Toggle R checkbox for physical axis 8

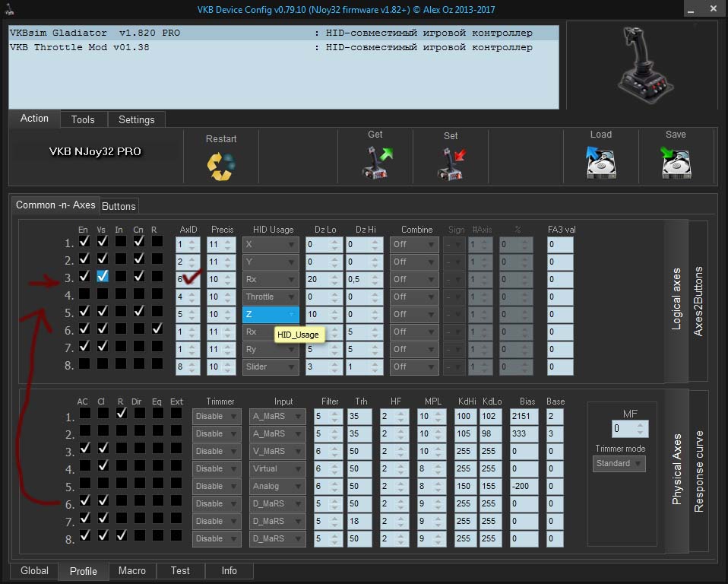[121, 535]
